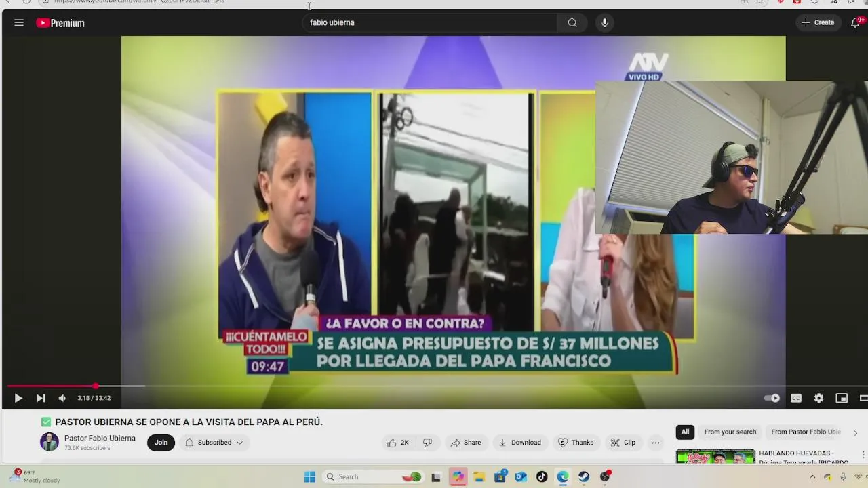The image size is (868, 488).
Task: Enable miniplayer mode
Action: [x=842, y=398]
